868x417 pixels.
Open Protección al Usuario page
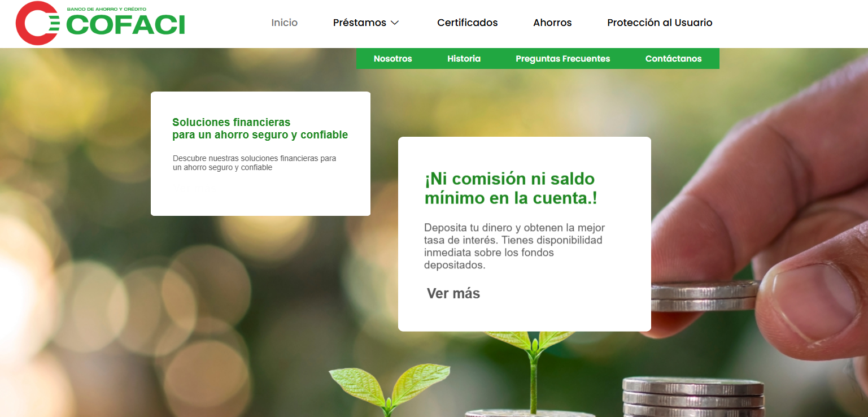[x=660, y=23]
